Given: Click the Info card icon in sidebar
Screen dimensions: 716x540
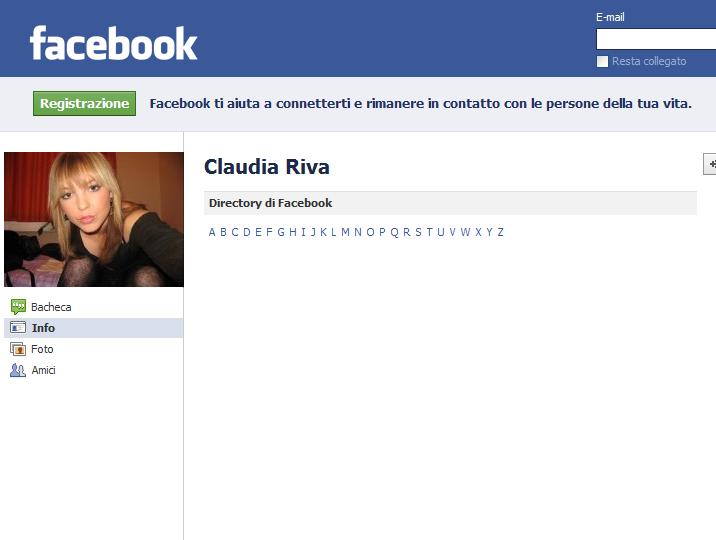Looking at the screenshot, I should click(18, 328).
